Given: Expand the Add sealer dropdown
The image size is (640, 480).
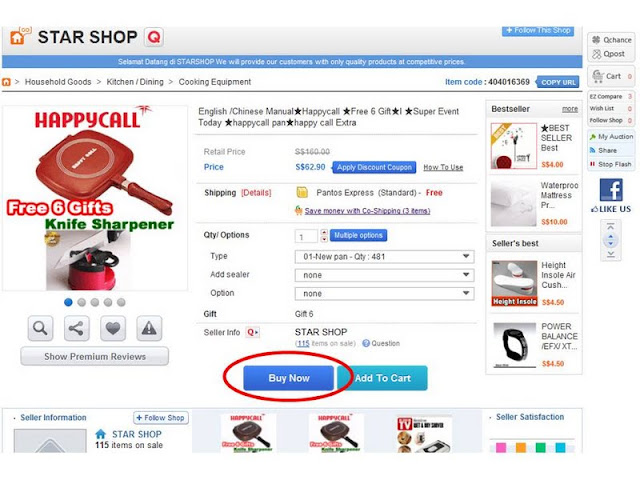Looking at the screenshot, I should pyautogui.click(x=384, y=275).
